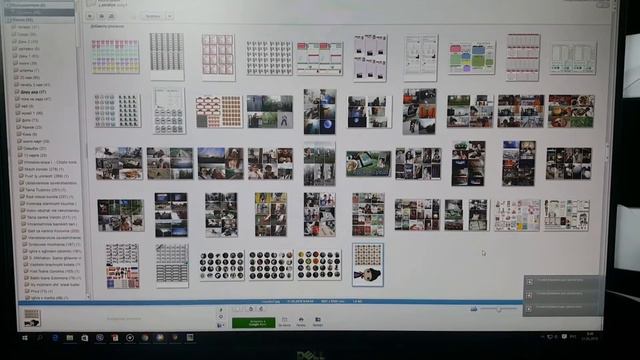Open the collage thumbnail with blue globe
This screenshot has height=360, width=640.
click(320, 111)
